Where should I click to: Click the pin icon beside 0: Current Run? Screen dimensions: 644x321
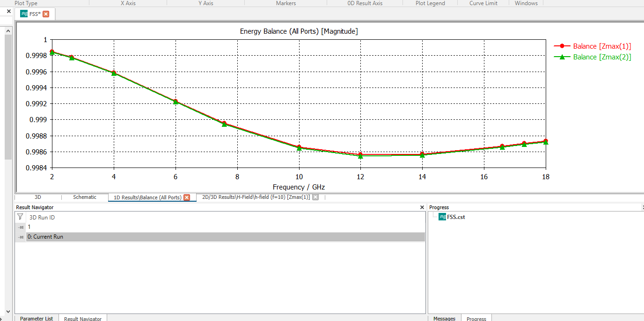tap(21, 237)
